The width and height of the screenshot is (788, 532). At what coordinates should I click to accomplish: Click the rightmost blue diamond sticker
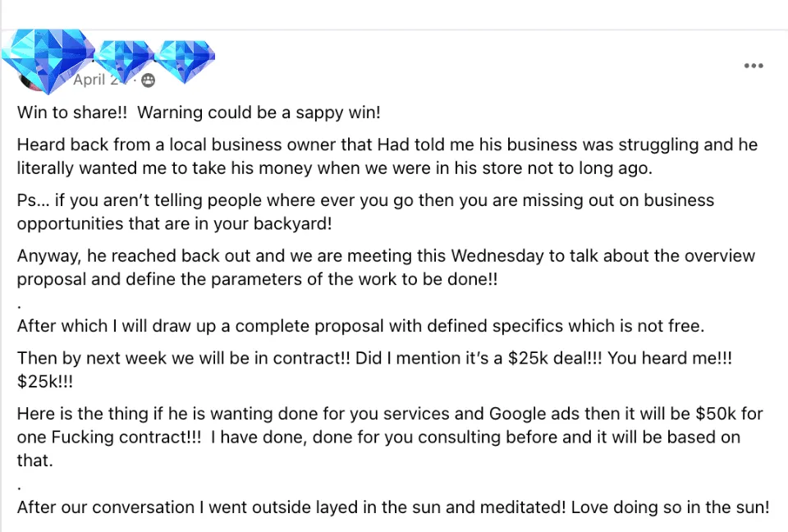click(x=185, y=62)
